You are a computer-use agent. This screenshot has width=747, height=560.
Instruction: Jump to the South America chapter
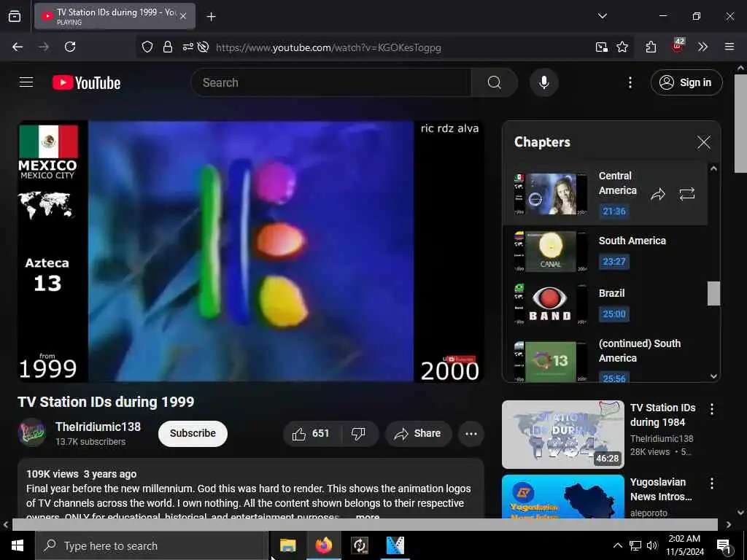(x=605, y=252)
